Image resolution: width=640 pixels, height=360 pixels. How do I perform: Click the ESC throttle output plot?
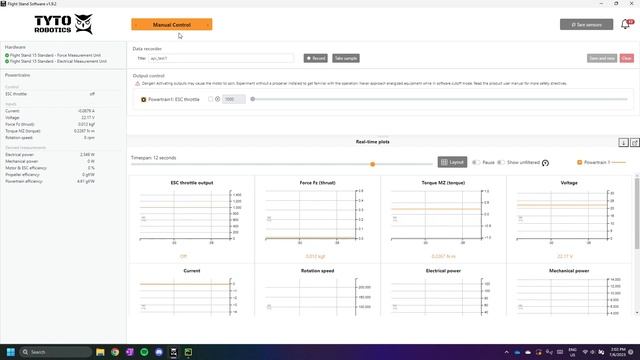coord(191,219)
